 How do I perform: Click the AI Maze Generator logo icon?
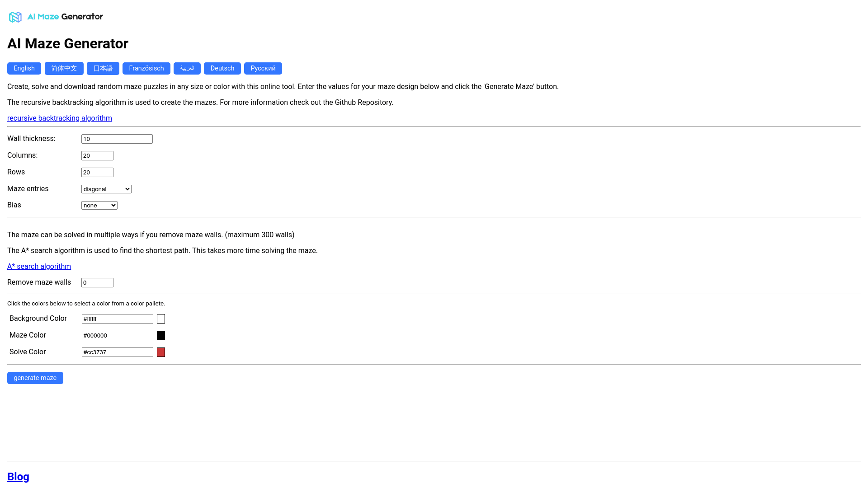(x=15, y=17)
